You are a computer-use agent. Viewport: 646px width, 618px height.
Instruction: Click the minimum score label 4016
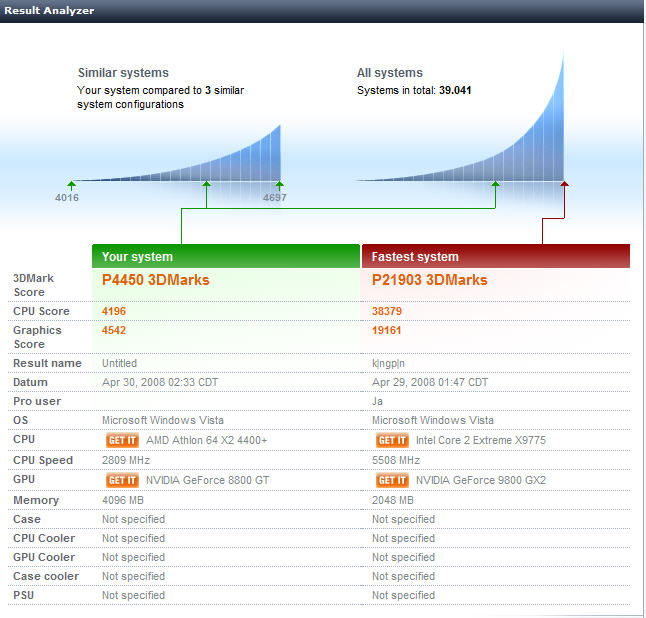pyautogui.click(x=67, y=198)
